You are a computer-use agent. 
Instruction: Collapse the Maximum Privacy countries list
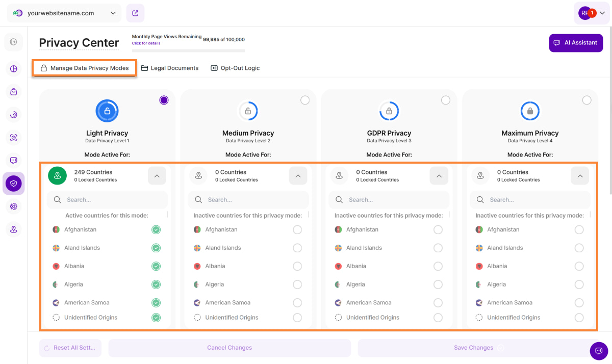pos(580,176)
